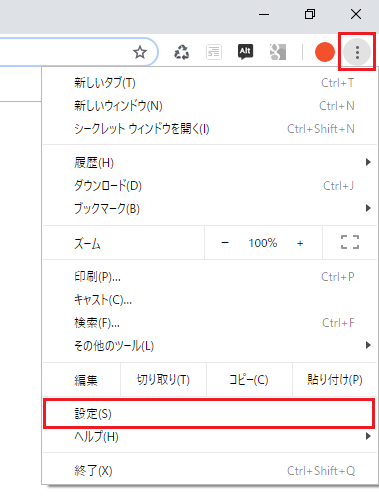This screenshot has height=497, width=379.
Task: Decrease zoom with the minus button
Action: pos(225,243)
